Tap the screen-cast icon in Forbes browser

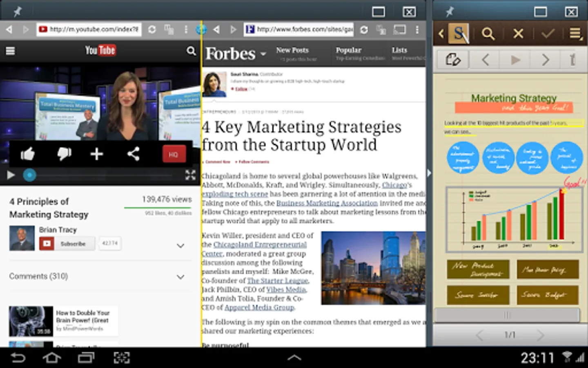point(399,29)
